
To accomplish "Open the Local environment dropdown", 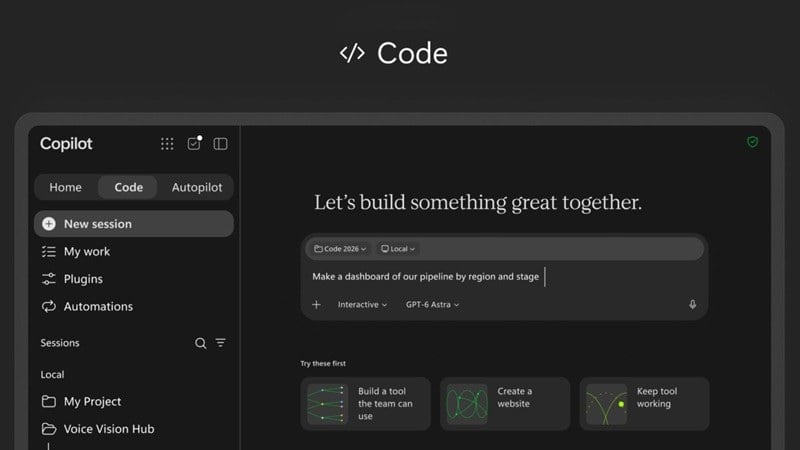I will pyautogui.click(x=398, y=249).
